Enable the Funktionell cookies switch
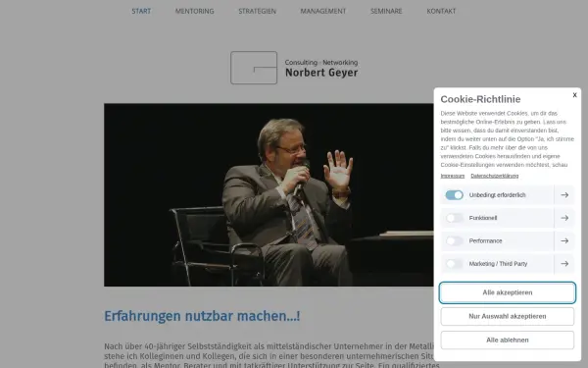Screen dimensions: 588x368 click(454, 218)
